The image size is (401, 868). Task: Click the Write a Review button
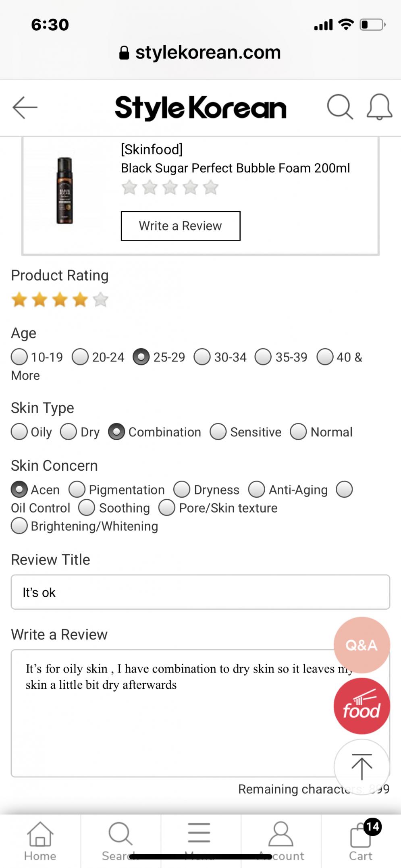181,226
